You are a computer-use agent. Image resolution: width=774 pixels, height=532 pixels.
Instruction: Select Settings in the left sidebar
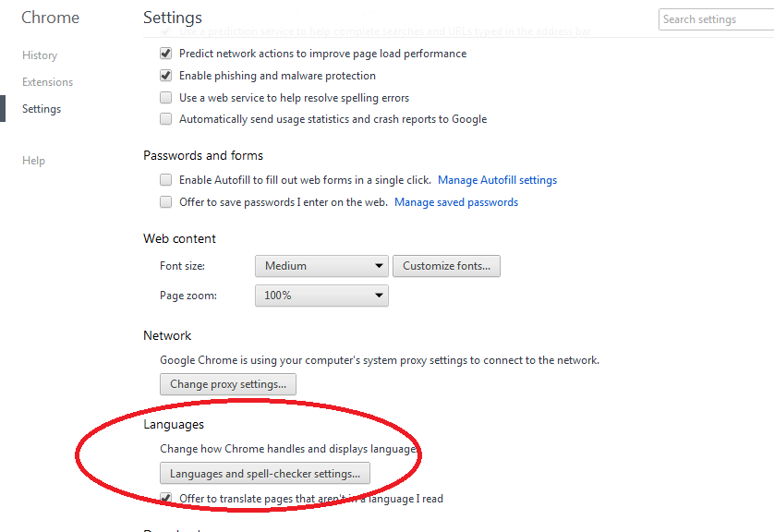(42, 109)
